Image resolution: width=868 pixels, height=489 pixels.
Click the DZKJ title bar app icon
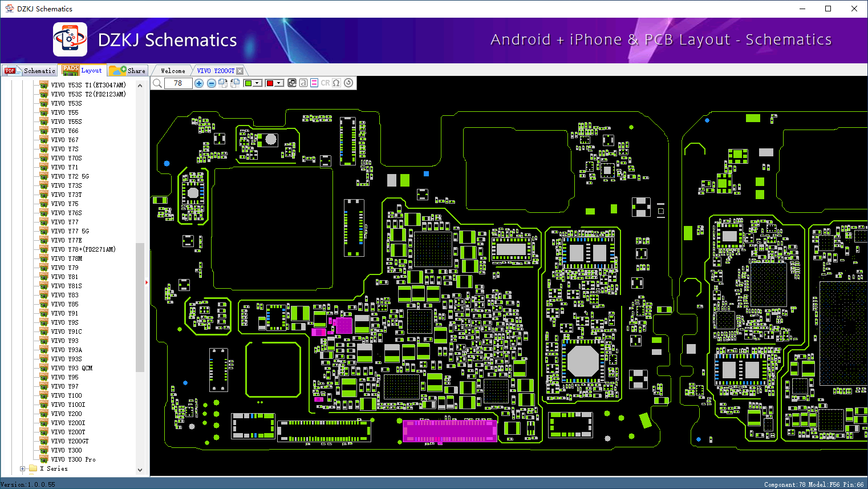(9, 9)
